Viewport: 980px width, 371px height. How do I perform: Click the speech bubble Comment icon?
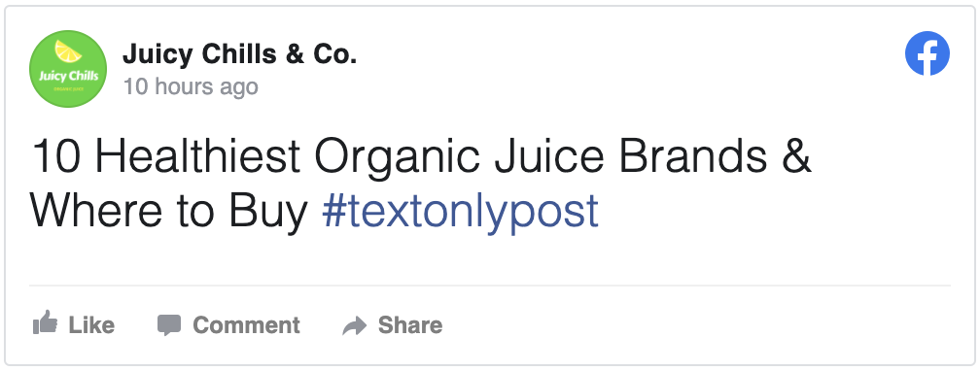[x=169, y=325]
